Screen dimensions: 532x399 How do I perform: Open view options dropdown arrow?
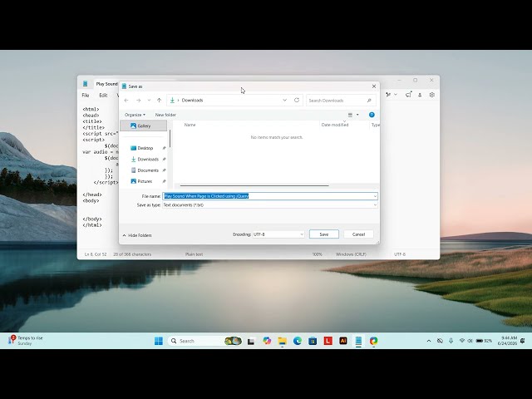pyautogui.click(x=357, y=115)
